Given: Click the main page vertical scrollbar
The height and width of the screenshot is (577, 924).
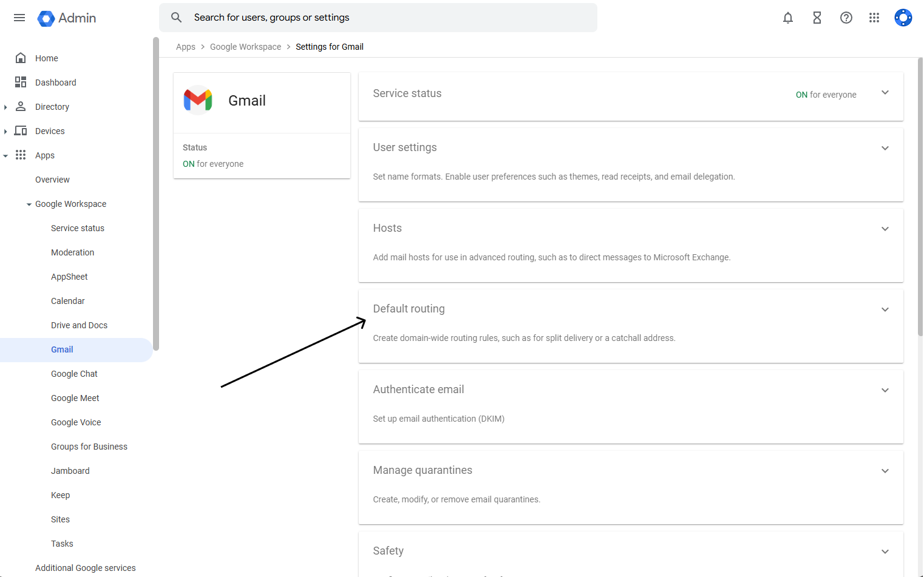Looking at the screenshot, I should (x=920, y=197).
